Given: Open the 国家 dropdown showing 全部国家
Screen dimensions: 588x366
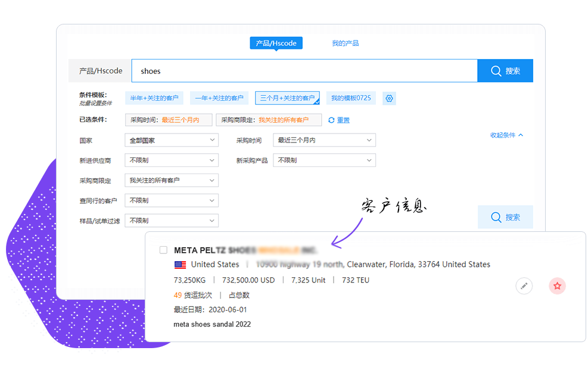Looking at the screenshot, I should click(x=172, y=141).
